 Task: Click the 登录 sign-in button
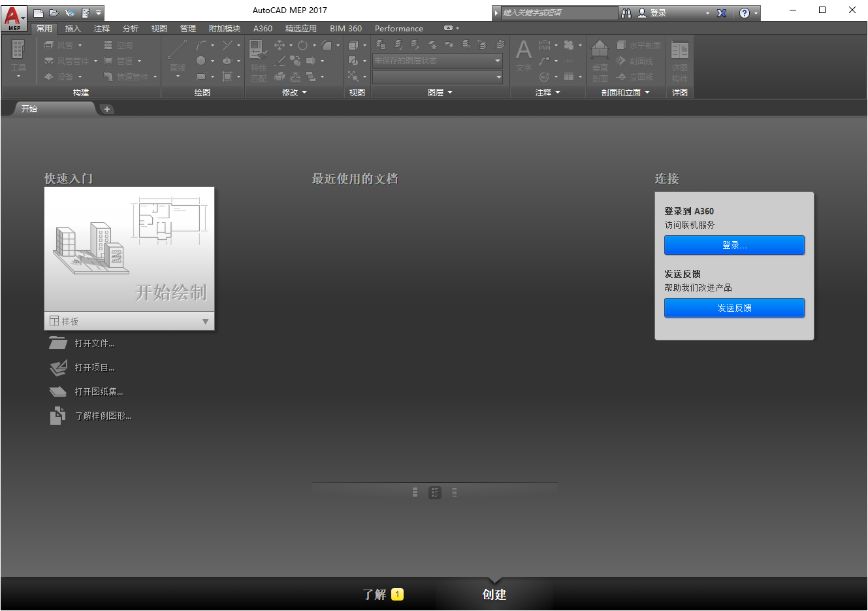(x=734, y=245)
